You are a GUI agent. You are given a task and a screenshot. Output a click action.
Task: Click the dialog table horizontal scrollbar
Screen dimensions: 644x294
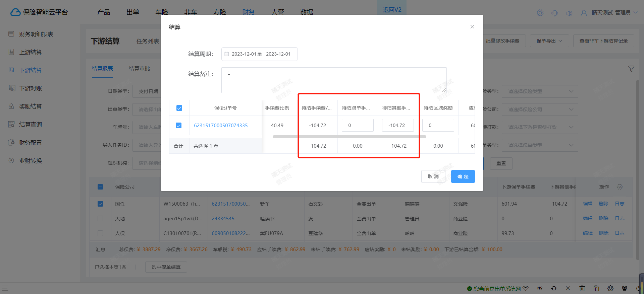coord(349,137)
